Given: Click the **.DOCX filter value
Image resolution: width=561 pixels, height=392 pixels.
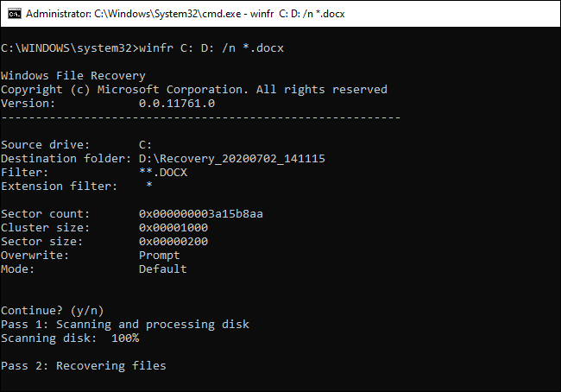Looking at the screenshot, I should [162, 173].
